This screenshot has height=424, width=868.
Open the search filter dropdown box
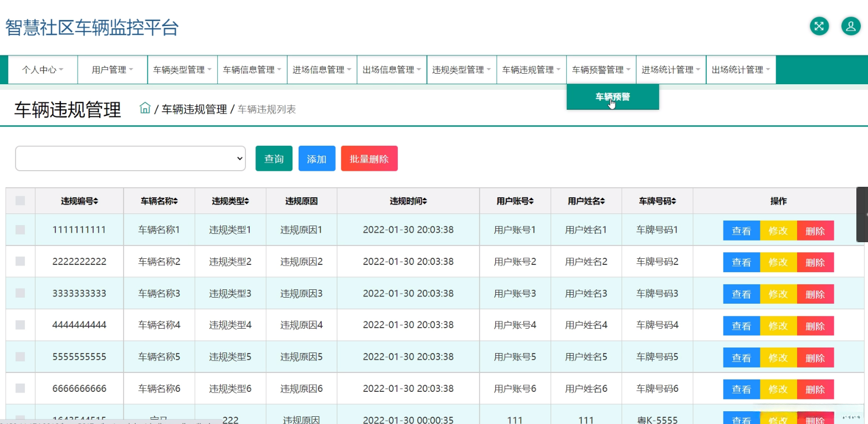130,159
